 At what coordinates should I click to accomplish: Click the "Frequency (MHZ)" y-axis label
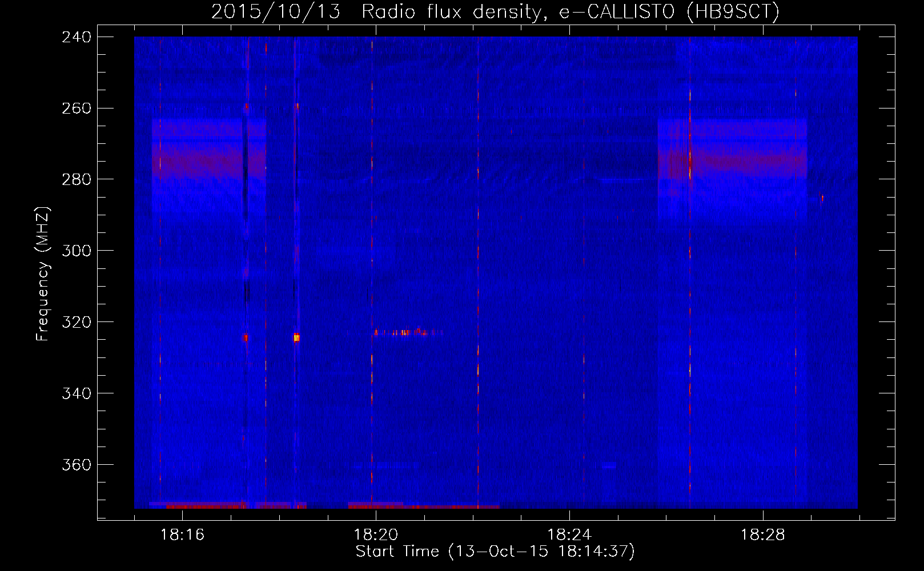click(x=43, y=274)
